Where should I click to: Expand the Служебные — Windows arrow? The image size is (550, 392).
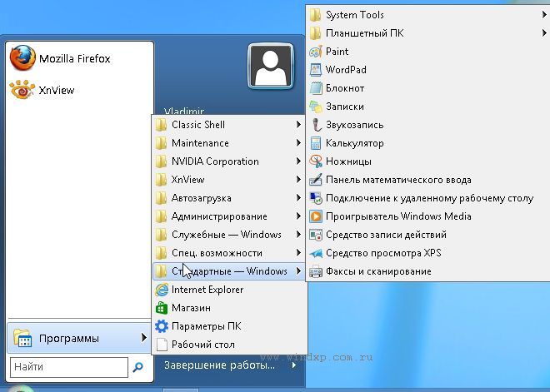click(298, 235)
